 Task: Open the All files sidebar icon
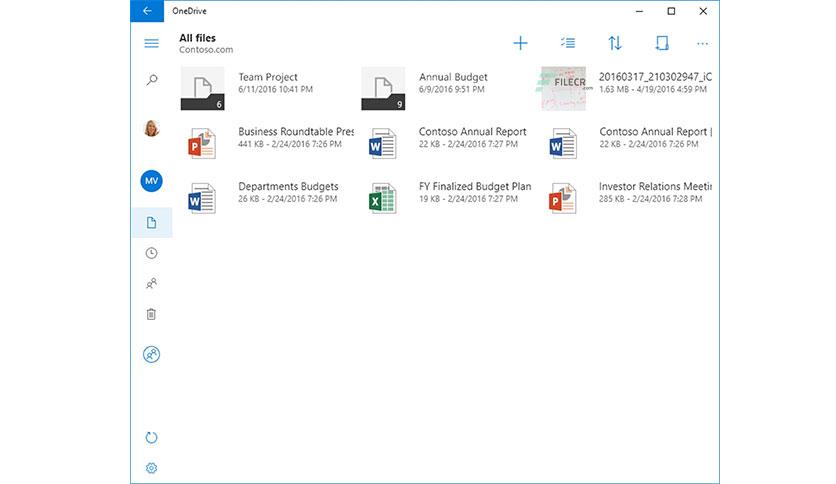[x=151, y=222]
